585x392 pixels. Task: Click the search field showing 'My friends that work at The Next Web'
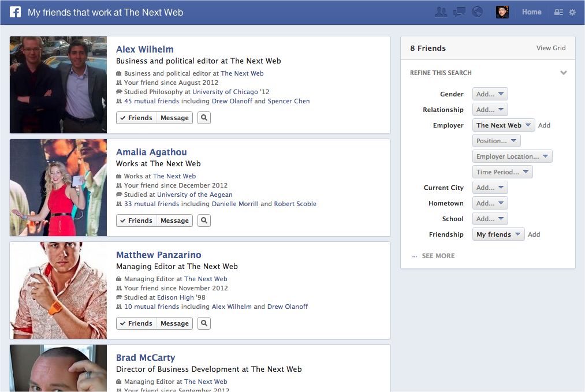[105, 12]
